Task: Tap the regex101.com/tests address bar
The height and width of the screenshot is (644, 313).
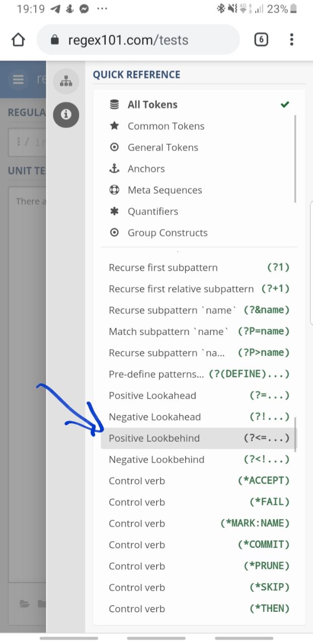Action: click(x=138, y=40)
